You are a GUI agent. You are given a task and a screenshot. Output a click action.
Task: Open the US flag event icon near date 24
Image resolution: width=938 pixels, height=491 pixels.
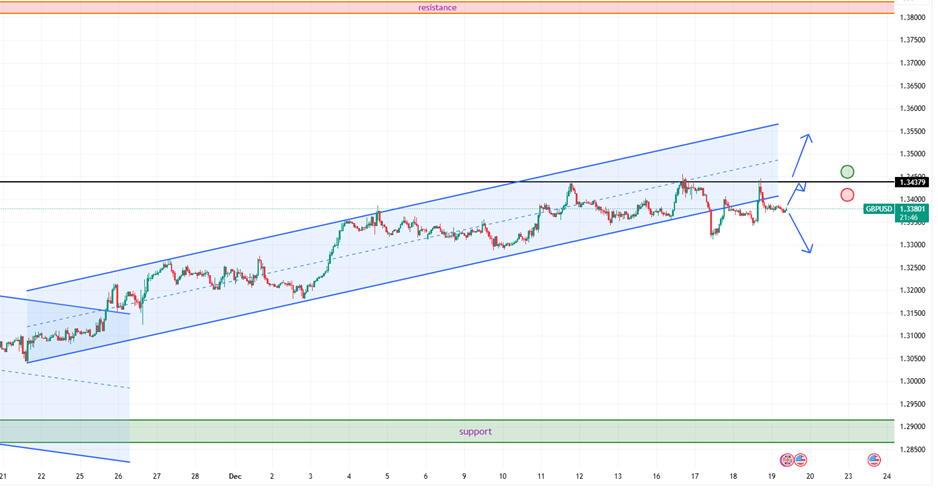[874, 460]
